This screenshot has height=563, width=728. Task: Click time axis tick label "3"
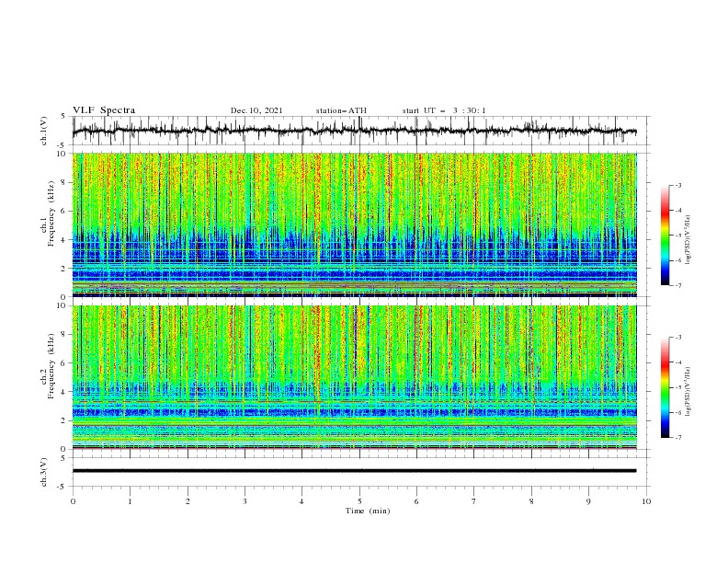(245, 501)
